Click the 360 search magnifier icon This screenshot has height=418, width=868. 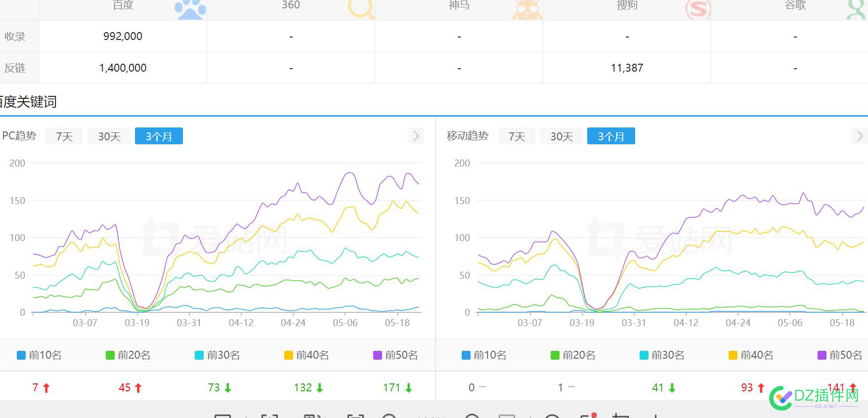(361, 9)
